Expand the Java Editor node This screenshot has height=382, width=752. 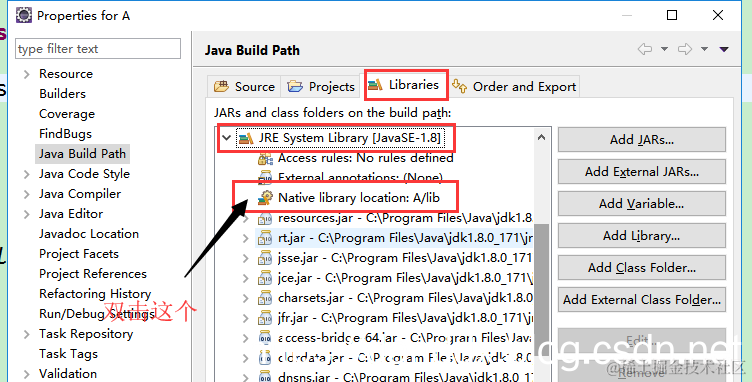(x=27, y=214)
